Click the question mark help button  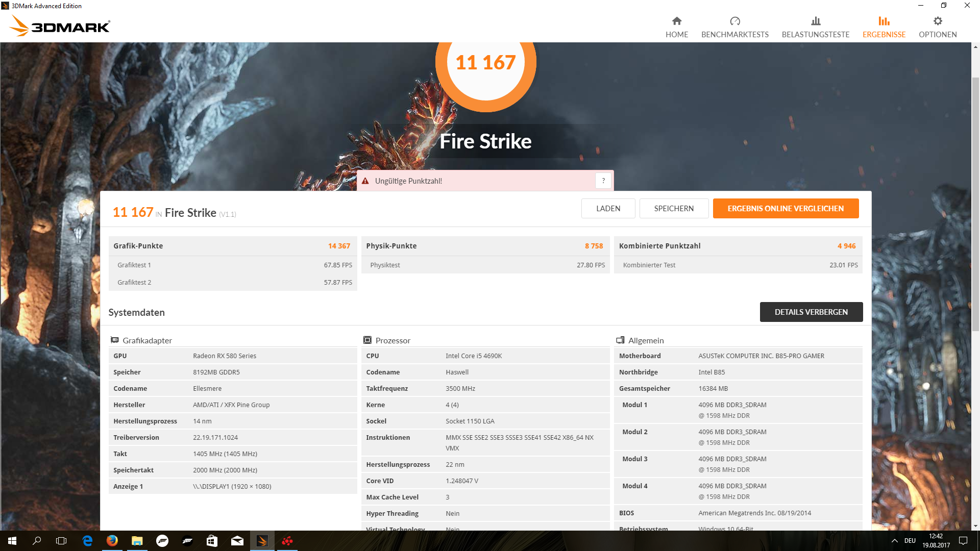[x=603, y=181]
